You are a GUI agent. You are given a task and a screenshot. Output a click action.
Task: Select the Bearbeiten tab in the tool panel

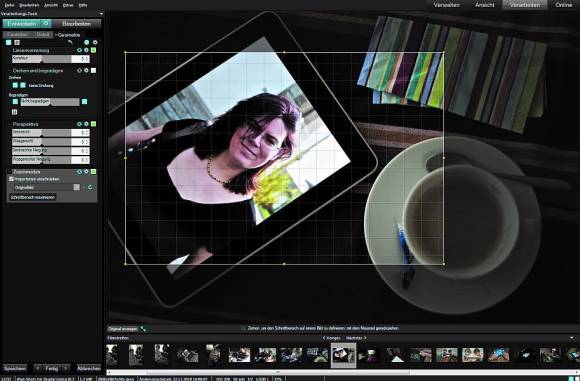77,23
